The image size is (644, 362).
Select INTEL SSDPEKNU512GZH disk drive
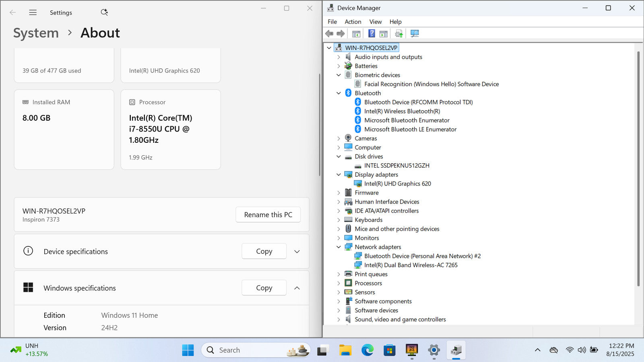(x=397, y=165)
